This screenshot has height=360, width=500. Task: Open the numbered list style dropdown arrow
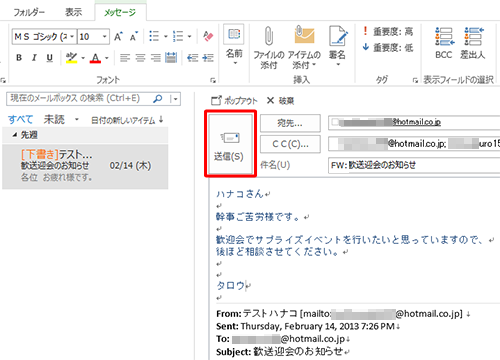pos(189,36)
